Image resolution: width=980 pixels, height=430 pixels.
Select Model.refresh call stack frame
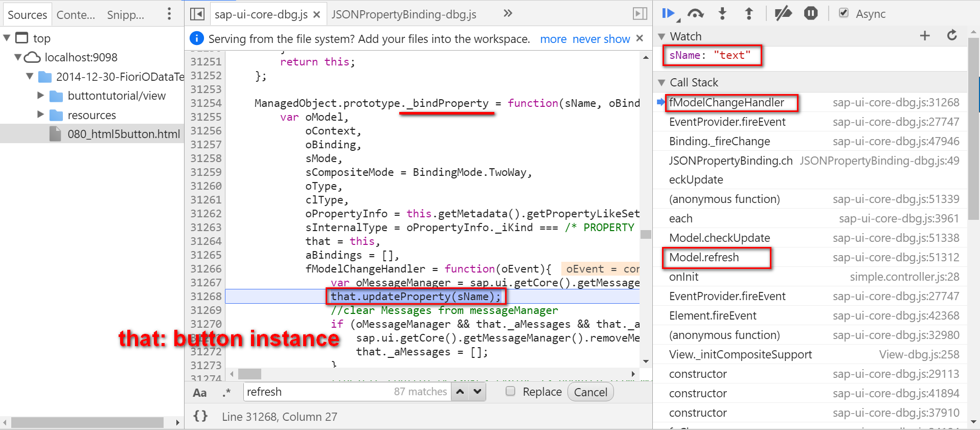click(810, 257)
